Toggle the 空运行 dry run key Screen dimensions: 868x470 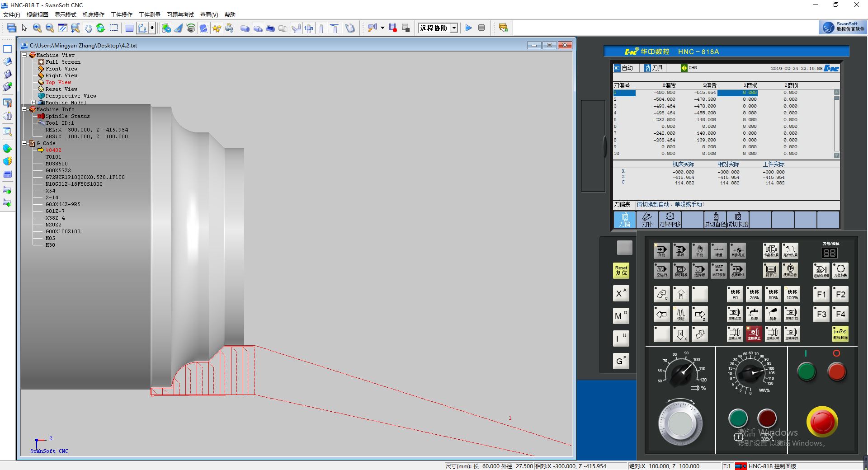661,270
